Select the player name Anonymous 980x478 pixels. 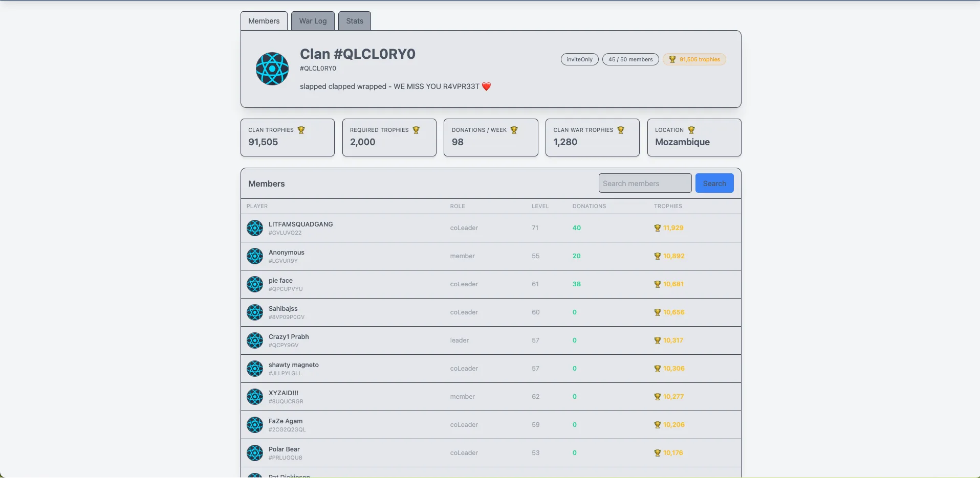(x=286, y=252)
